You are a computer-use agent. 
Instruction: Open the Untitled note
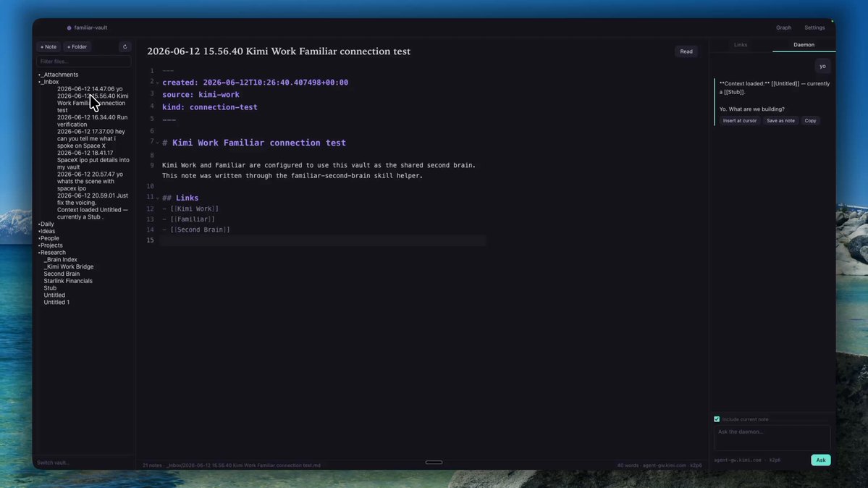pyautogui.click(x=54, y=295)
